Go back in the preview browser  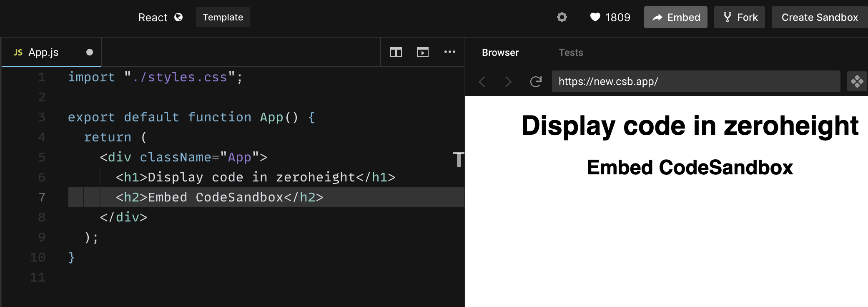click(482, 81)
